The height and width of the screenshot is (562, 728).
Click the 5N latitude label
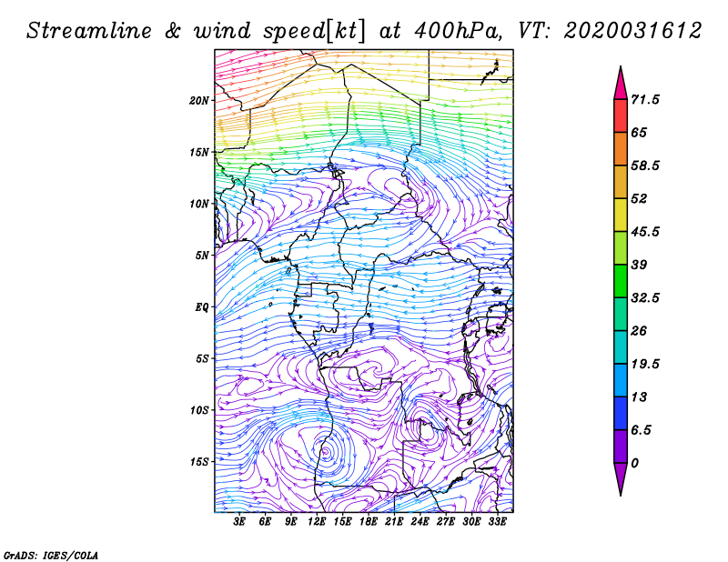(x=202, y=256)
